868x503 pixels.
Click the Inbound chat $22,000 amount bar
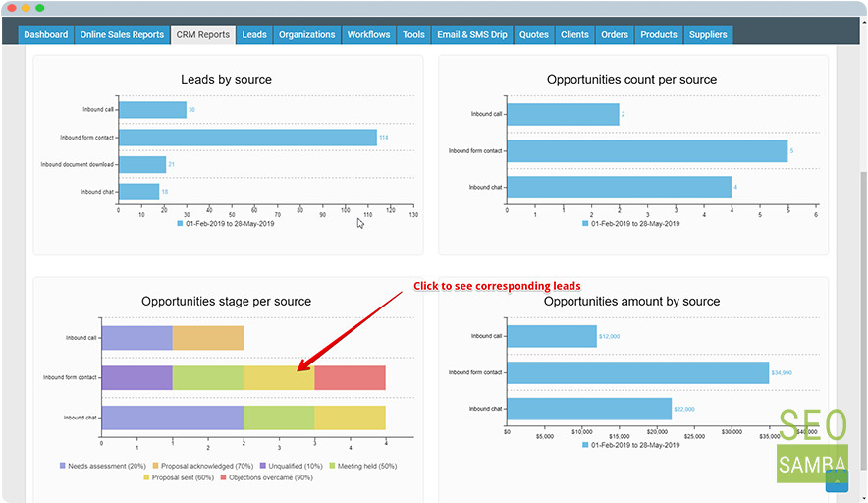pos(589,409)
